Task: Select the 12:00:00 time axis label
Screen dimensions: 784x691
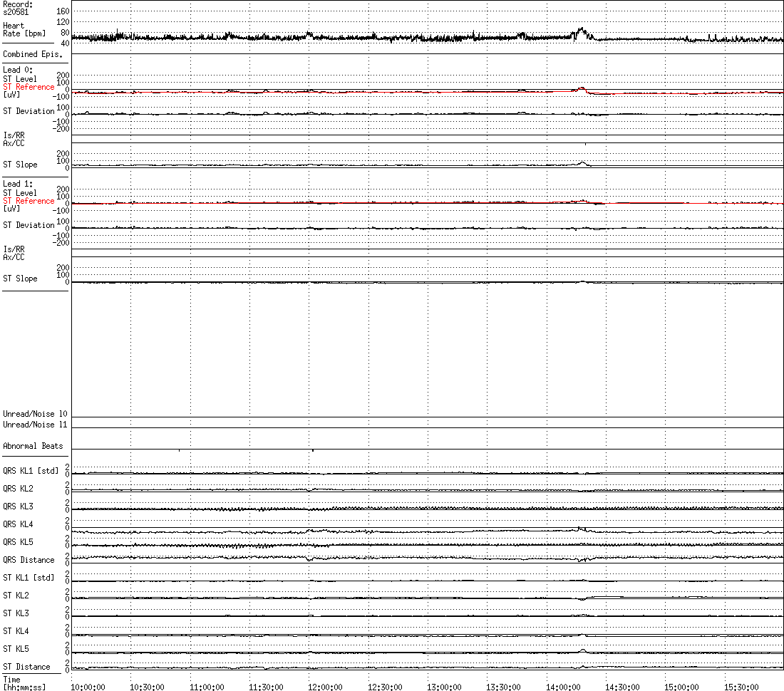Action: (325, 687)
